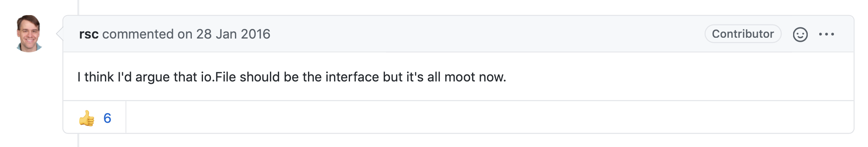Click the timeline line below the comment
Viewport: 868px width, 147px height.
(78, 140)
